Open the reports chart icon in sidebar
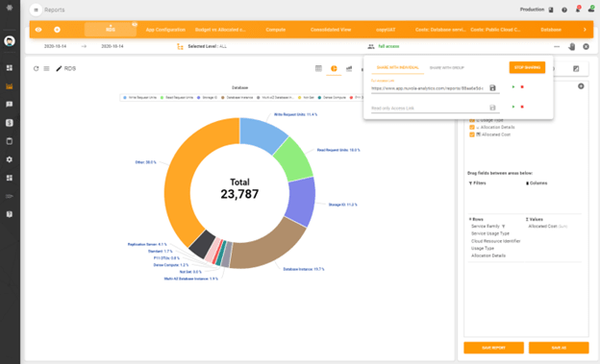600x364 pixels. pyautogui.click(x=10, y=86)
